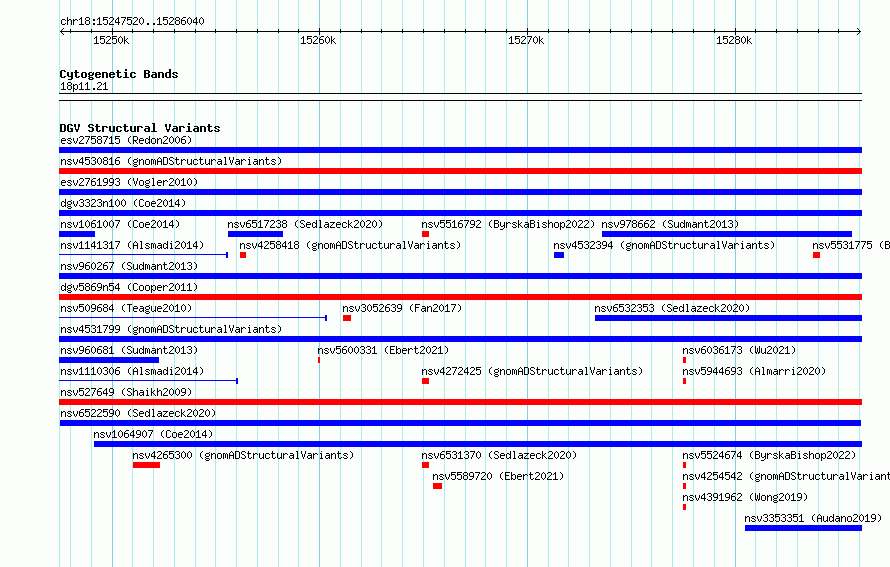This screenshot has width=890, height=567.
Task: Click the DGV Structural Variants track title
Action: 140,128
